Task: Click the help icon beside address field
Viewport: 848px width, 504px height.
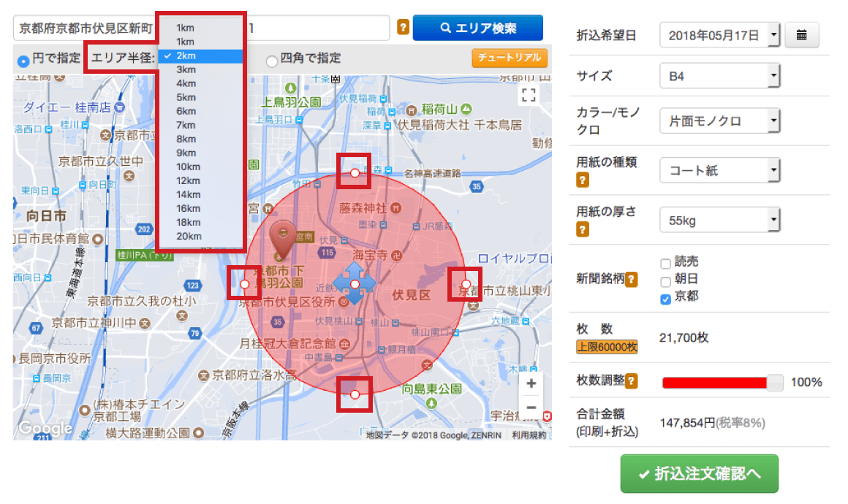Action: [x=403, y=28]
